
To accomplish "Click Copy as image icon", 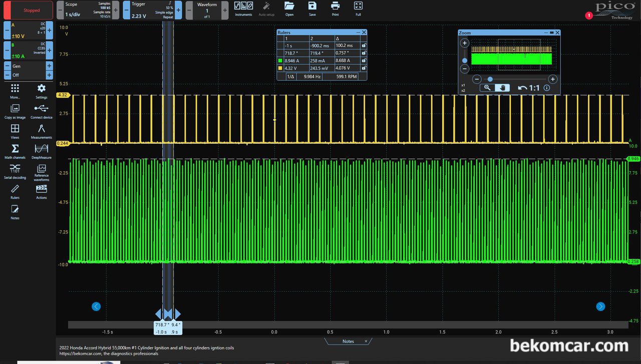I will point(15,109).
